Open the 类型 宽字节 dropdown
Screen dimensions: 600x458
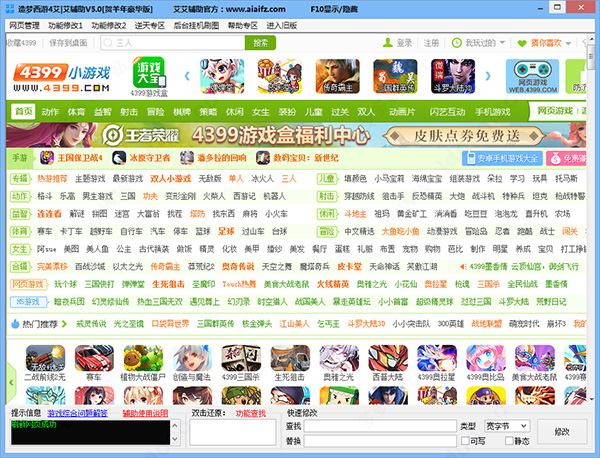click(507, 425)
